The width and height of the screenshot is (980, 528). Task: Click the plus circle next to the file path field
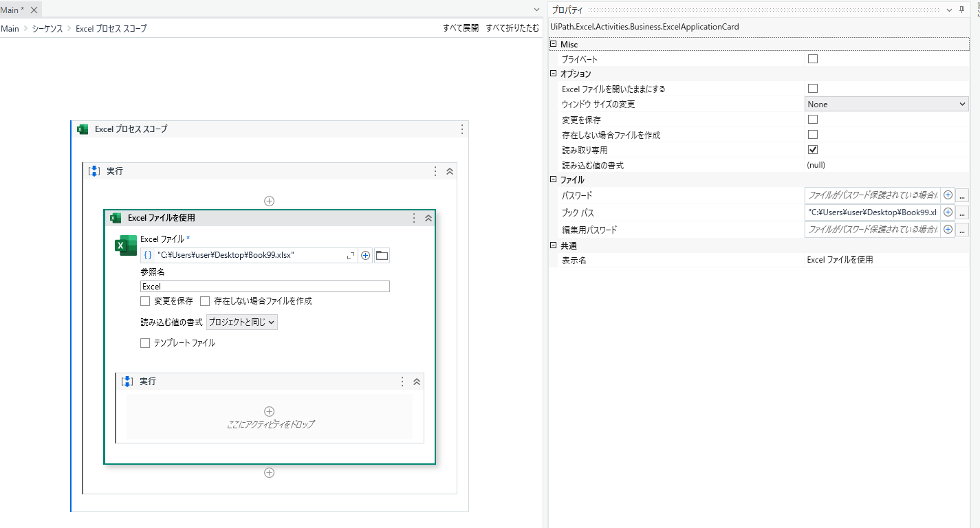365,255
